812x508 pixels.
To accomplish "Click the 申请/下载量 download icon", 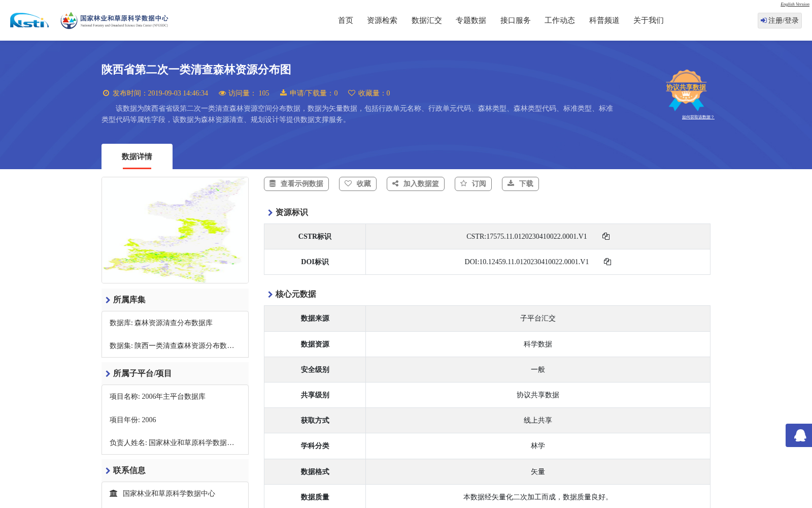I will 284,93.
